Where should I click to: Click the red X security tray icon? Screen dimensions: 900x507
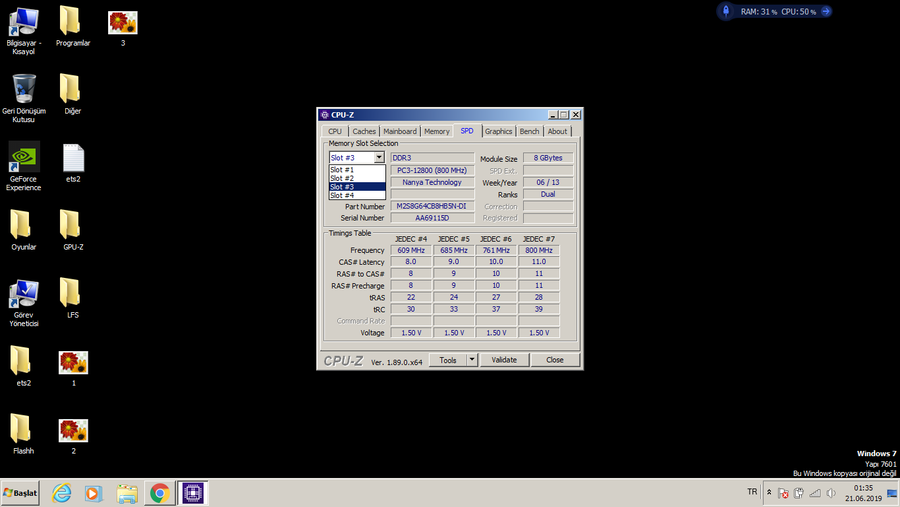click(783, 493)
